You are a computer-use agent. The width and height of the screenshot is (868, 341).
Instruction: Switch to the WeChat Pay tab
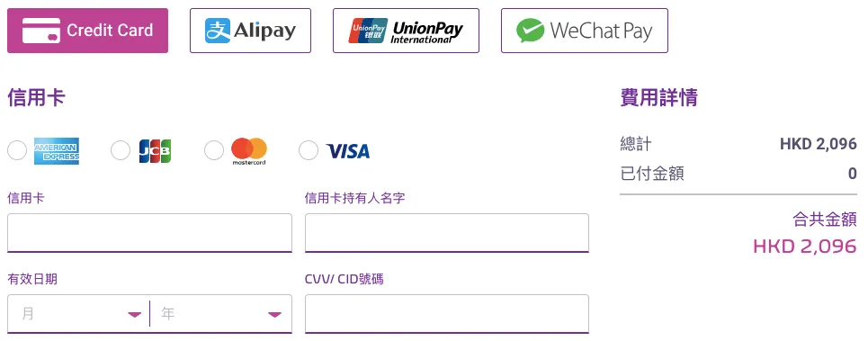click(585, 31)
